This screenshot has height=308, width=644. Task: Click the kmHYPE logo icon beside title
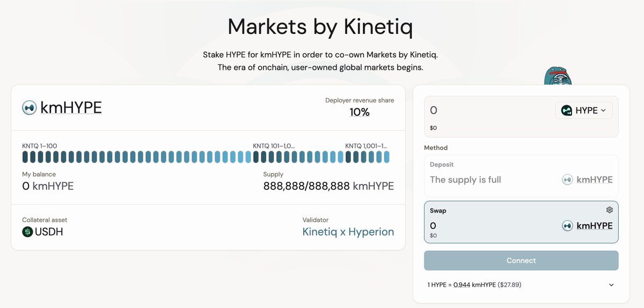pos(29,107)
